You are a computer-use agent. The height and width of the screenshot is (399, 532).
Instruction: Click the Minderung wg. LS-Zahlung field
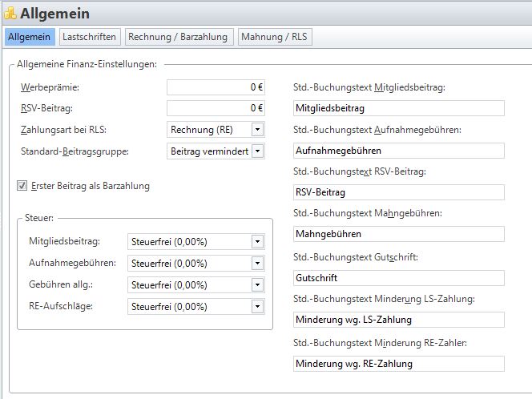(x=398, y=320)
